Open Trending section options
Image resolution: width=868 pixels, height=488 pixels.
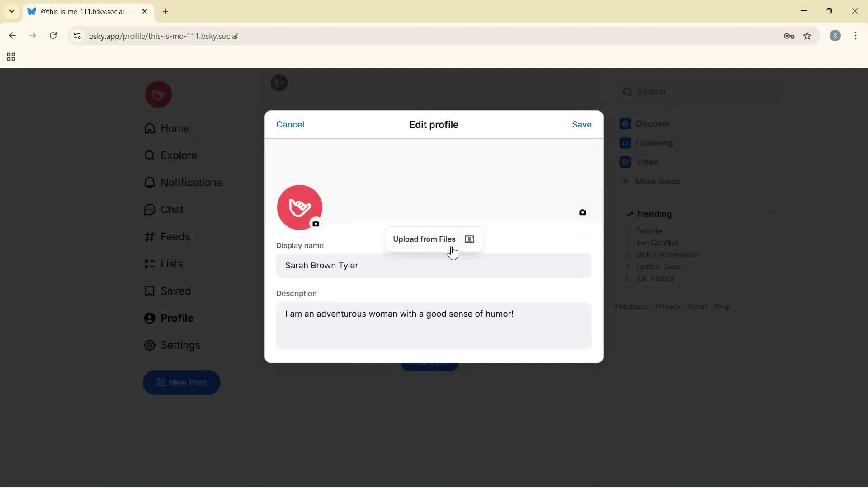point(772,212)
